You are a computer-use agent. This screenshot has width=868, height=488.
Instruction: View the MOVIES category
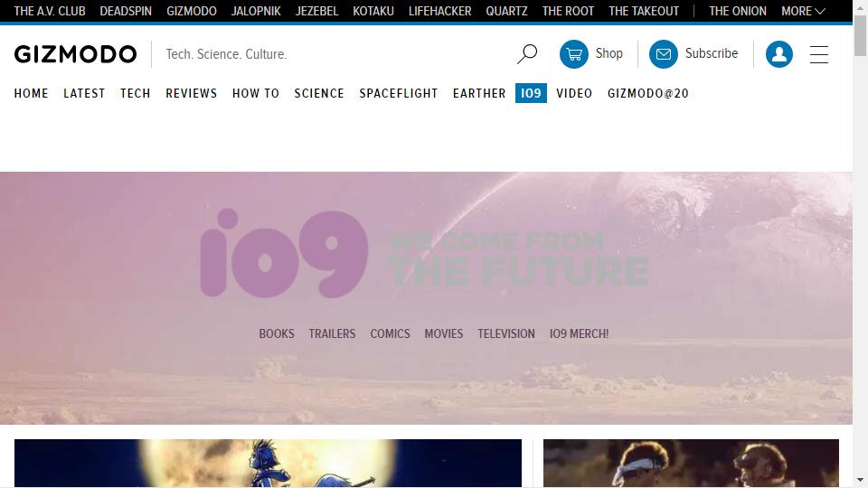[444, 333]
